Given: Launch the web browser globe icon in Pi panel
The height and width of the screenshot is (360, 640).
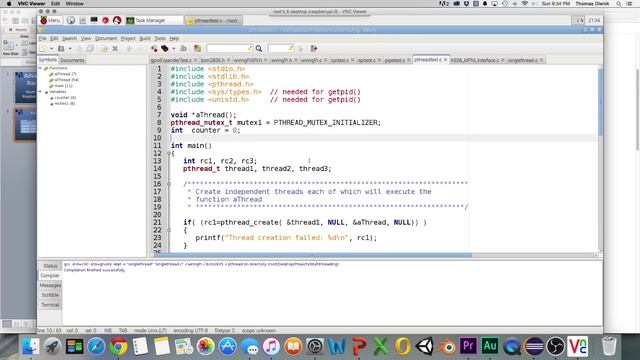Looking at the screenshot, I should [71, 20].
